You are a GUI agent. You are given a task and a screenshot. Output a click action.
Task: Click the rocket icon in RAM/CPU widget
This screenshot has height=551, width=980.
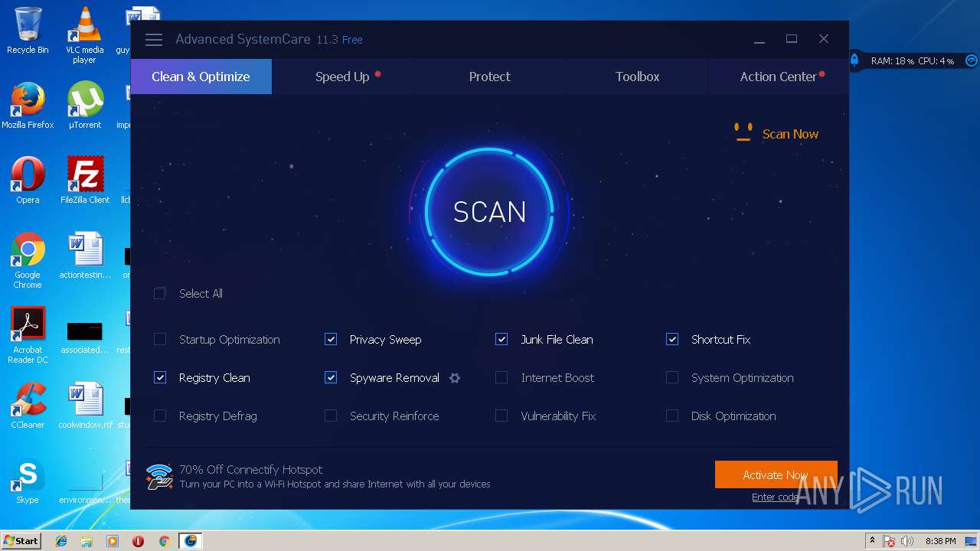pyautogui.click(x=854, y=60)
